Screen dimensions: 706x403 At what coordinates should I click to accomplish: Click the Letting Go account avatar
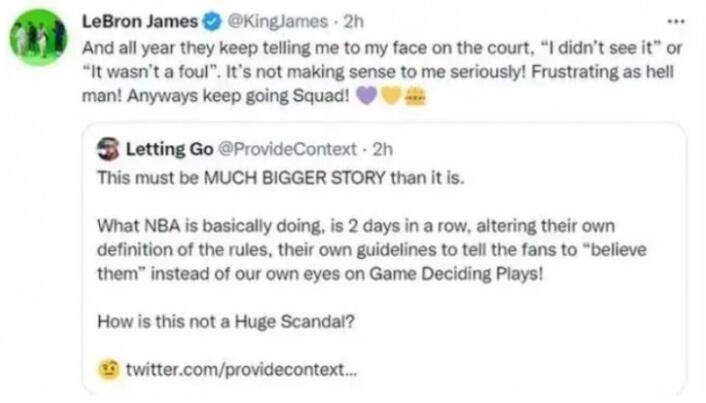(109, 149)
